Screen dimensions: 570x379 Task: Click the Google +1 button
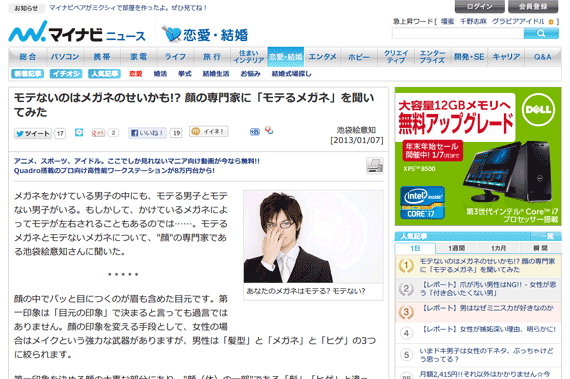point(98,133)
